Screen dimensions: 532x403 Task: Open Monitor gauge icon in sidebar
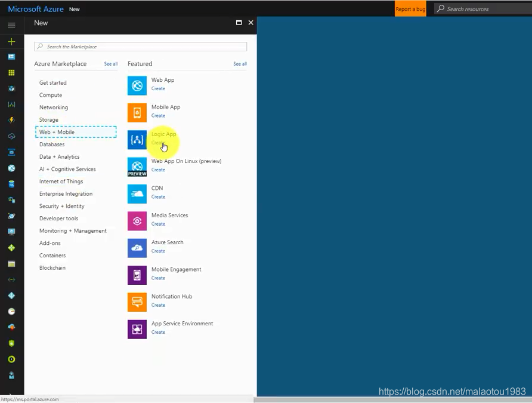11,311
